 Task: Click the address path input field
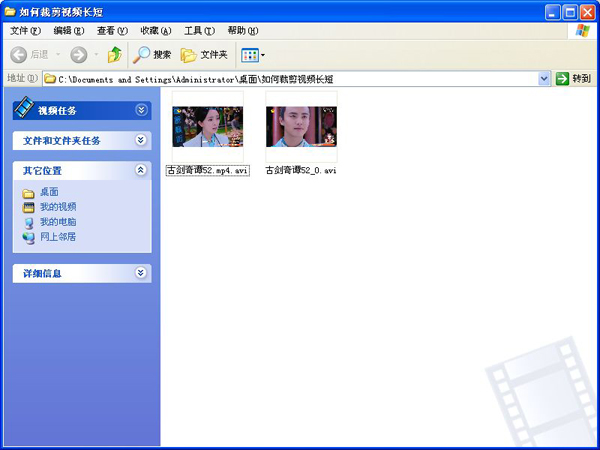pyautogui.click(x=297, y=79)
